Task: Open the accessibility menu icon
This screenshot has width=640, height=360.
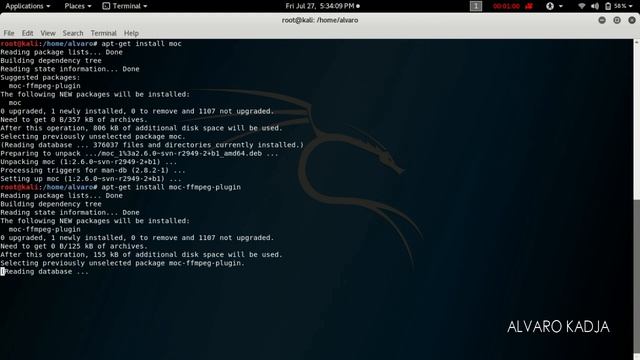Action: click(x=550, y=6)
